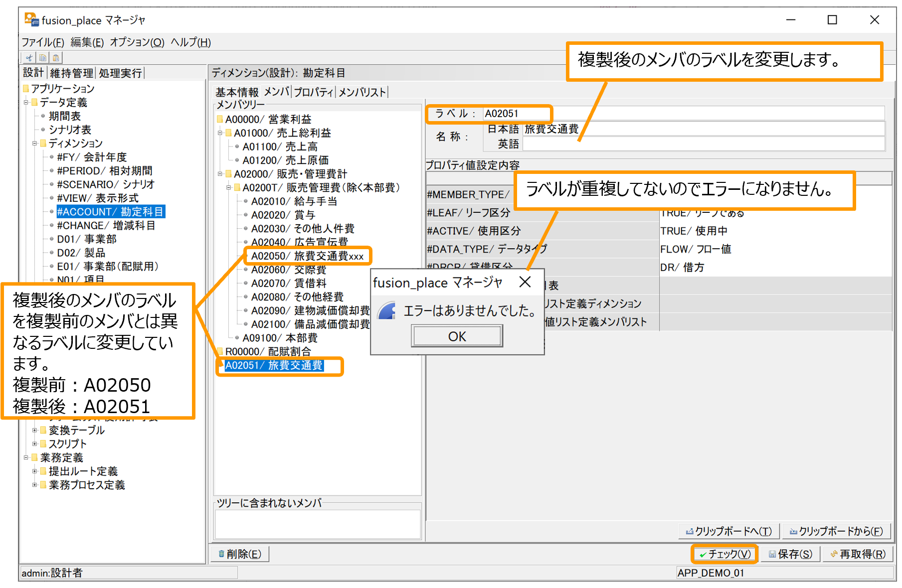
Task: Select the #ACCOUNT/ 勘定科目 dimension
Action: point(110,212)
